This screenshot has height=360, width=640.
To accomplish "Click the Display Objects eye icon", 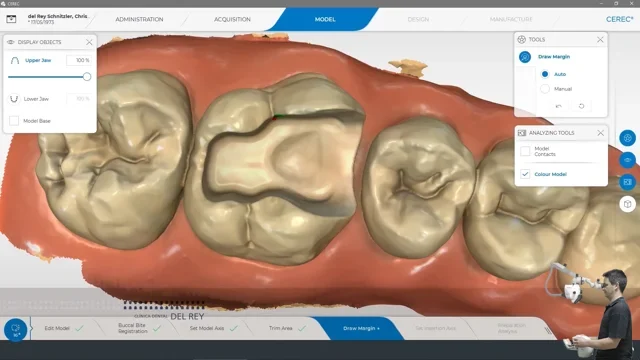I will [x=11, y=42].
